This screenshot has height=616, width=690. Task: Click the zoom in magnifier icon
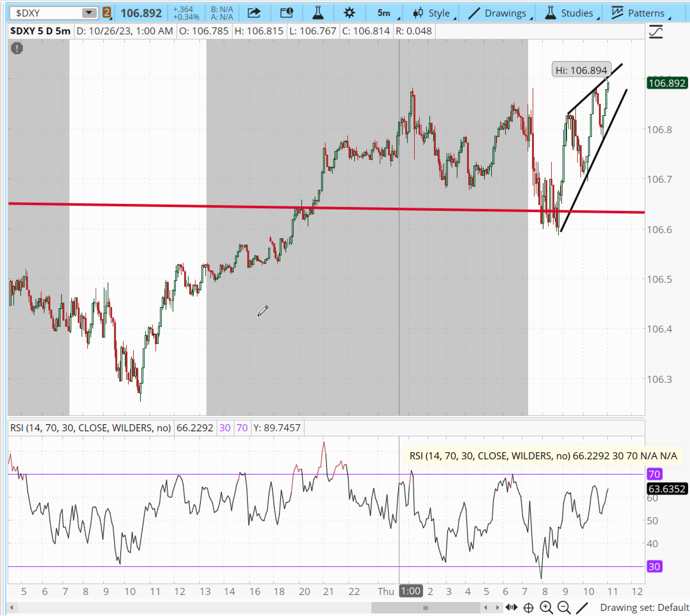coord(546,608)
